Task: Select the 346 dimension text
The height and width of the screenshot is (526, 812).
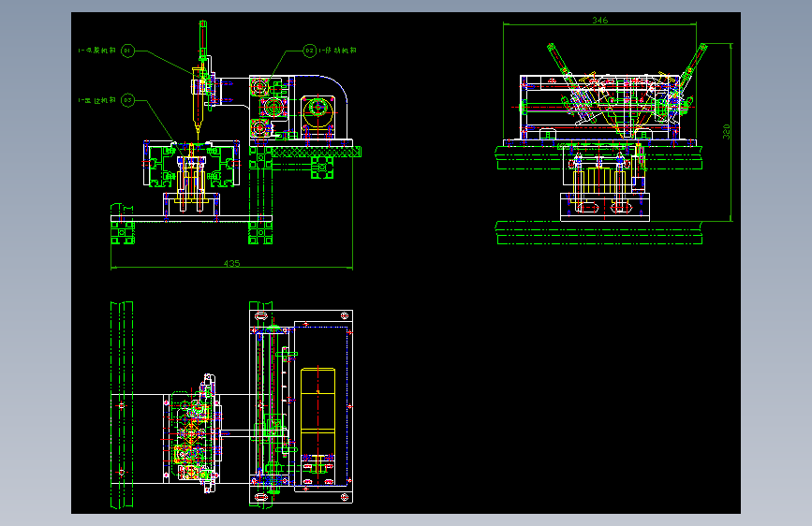Action: (x=599, y=21)
